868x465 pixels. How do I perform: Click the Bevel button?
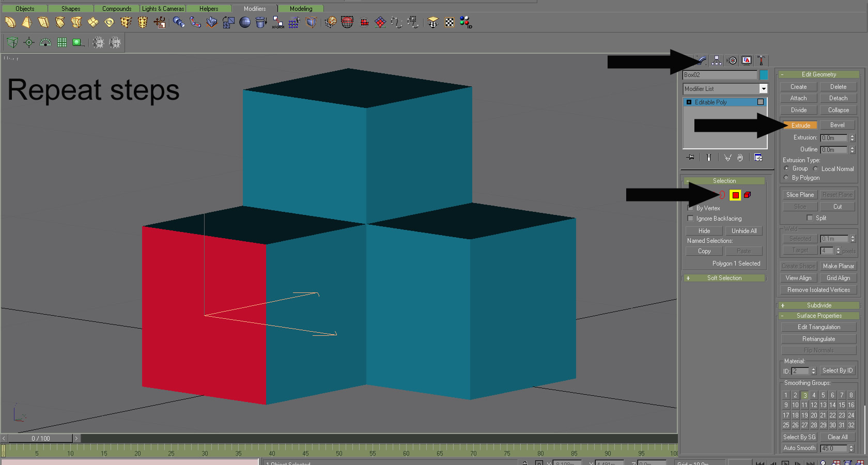click(x=837, y=125)
